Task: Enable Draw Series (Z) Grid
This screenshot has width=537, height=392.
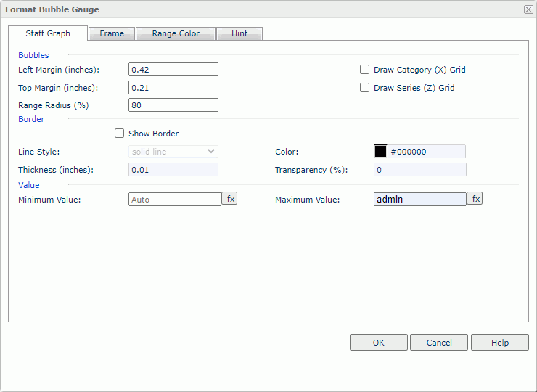Action: [x=364, y=88]
